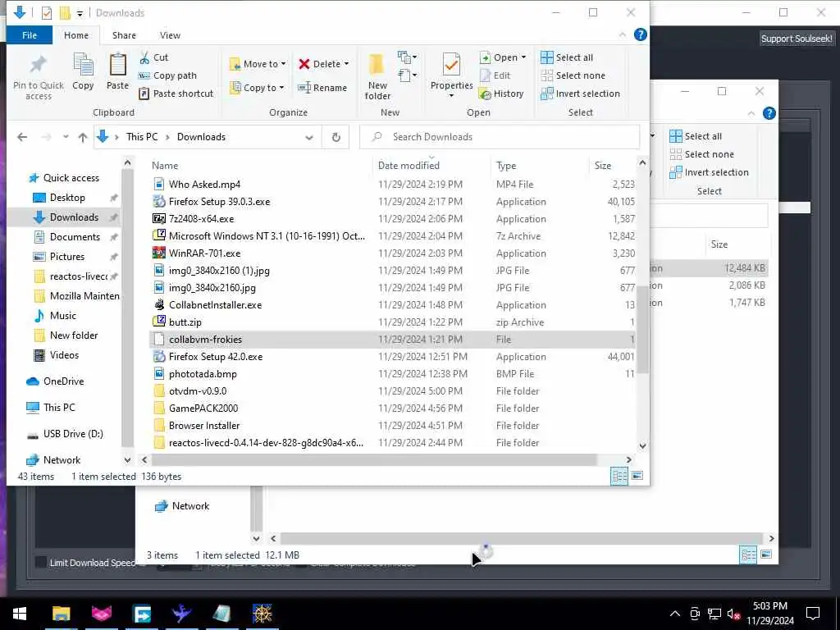
Task: Expand the address bar history dropdown
Action: pyautogui.click(x=309, y=137)
